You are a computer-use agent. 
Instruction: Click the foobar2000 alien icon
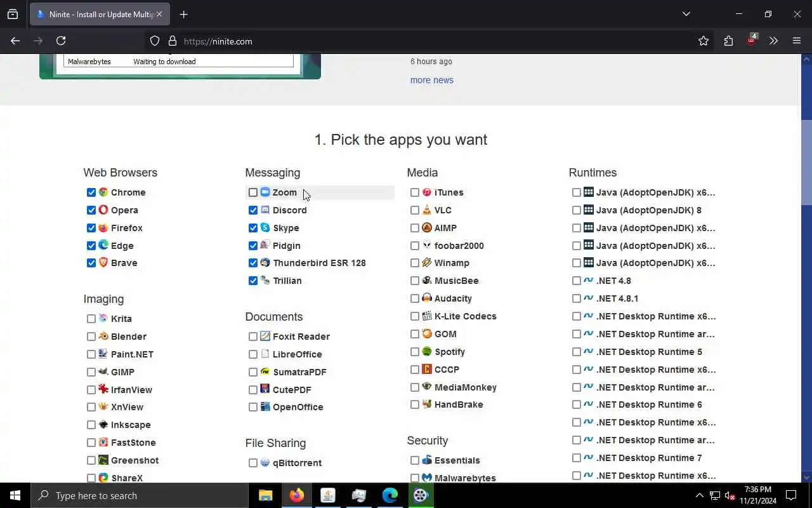[x=427, y=245]
